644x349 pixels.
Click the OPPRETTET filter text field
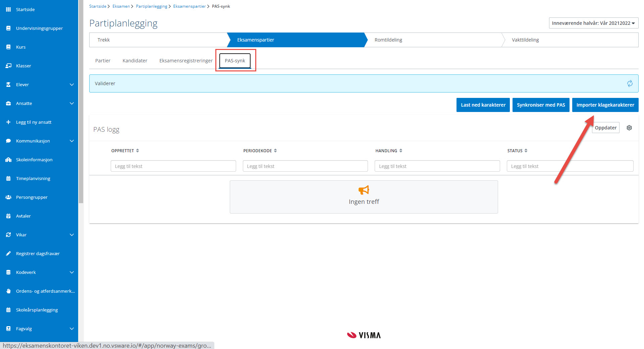coord(173,166)
